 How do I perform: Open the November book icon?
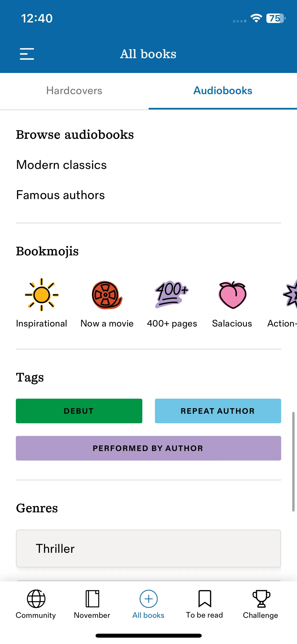(92, 599)
